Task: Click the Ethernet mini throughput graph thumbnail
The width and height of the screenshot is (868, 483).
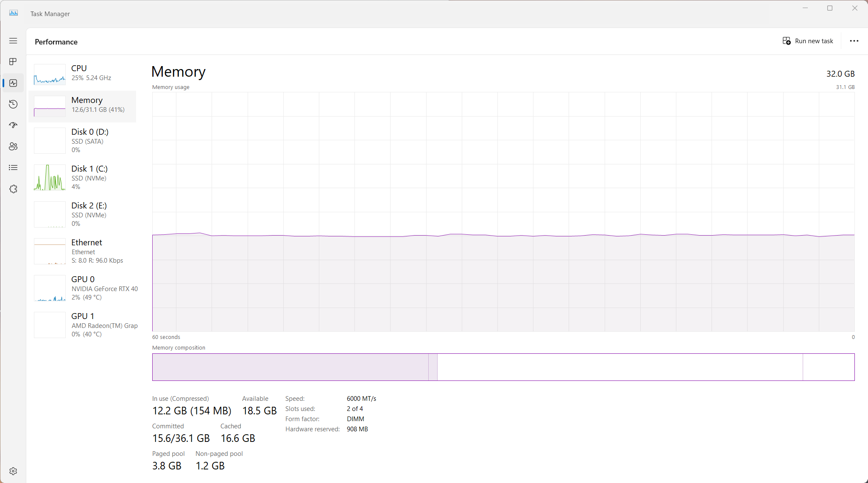Action: (50, 251)
